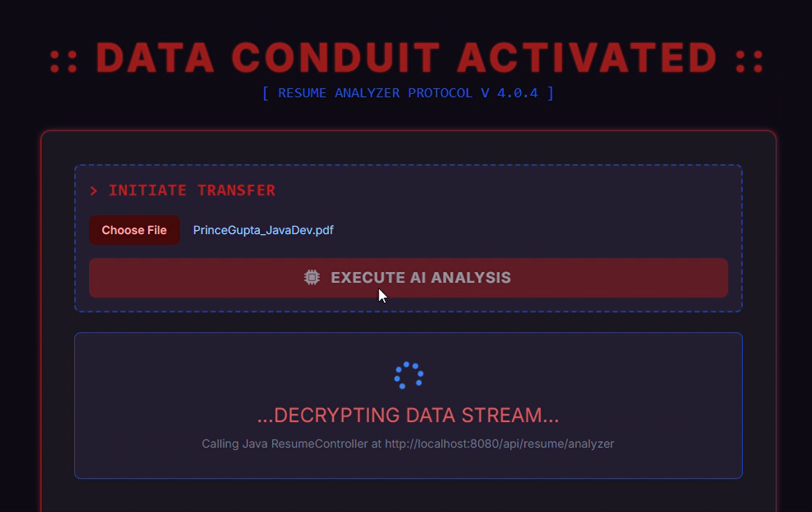
Task: Click the closing bracket of the subtitle
Action: click(551, 93)
